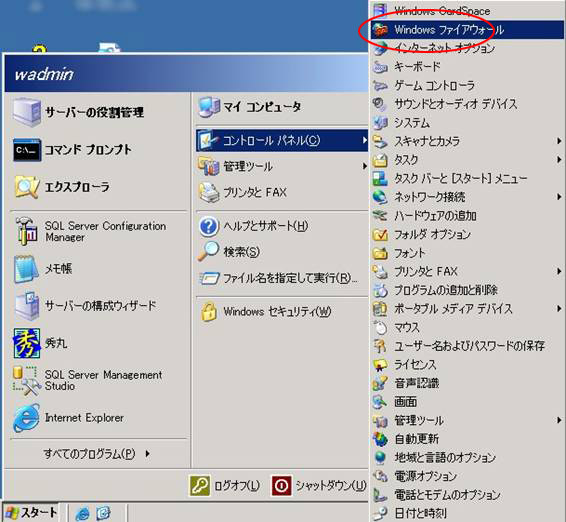The height and width of the screenshot is (522, 566).
Task: Select マウス menu entry
Action: point(467,327)
